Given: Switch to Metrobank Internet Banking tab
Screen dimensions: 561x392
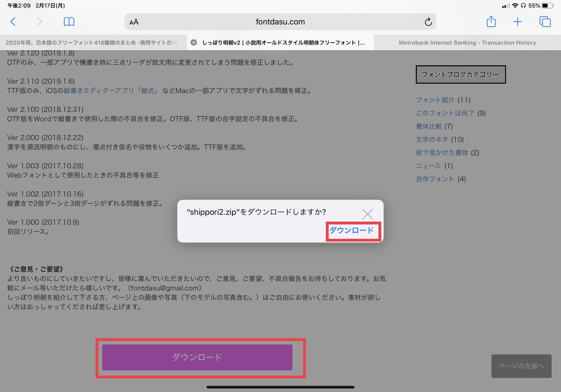Looking at the screenshot, I should coord(467,43).
